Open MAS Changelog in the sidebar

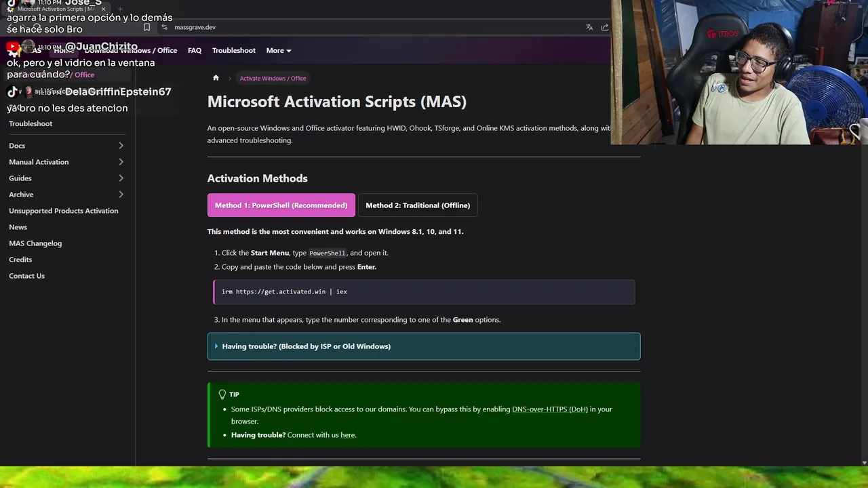pyautogui.click(x=35, y=243)
